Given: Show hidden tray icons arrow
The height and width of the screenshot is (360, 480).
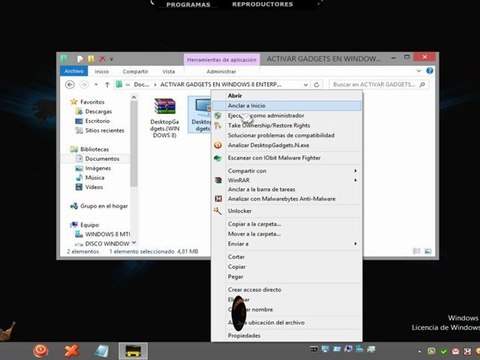Looking at the screenshot, I should (419, 351).
